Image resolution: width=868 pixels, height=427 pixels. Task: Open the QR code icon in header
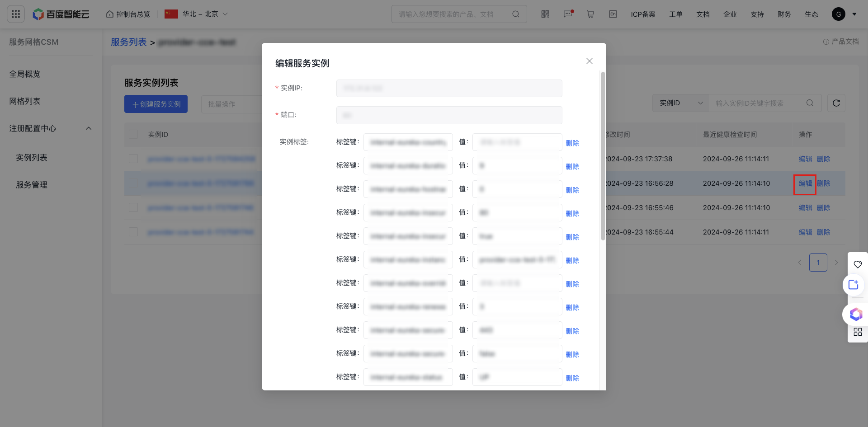pos(545,14)
